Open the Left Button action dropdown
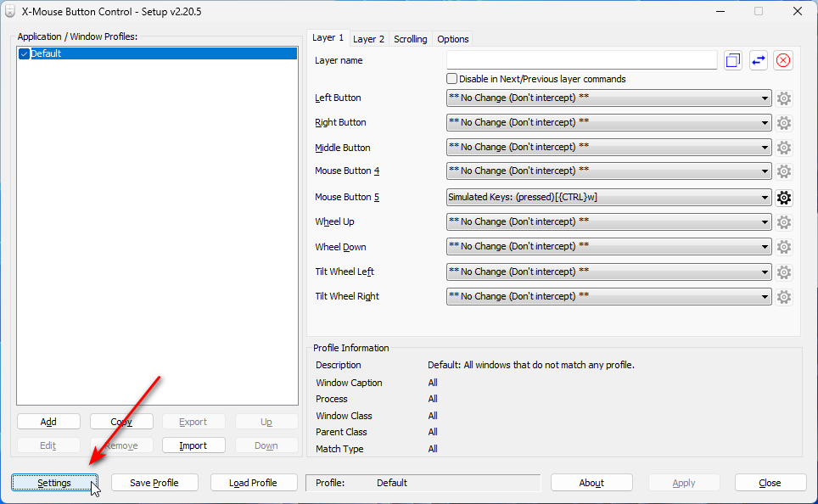This screenshot has height=504, width=818. [608, 98]
